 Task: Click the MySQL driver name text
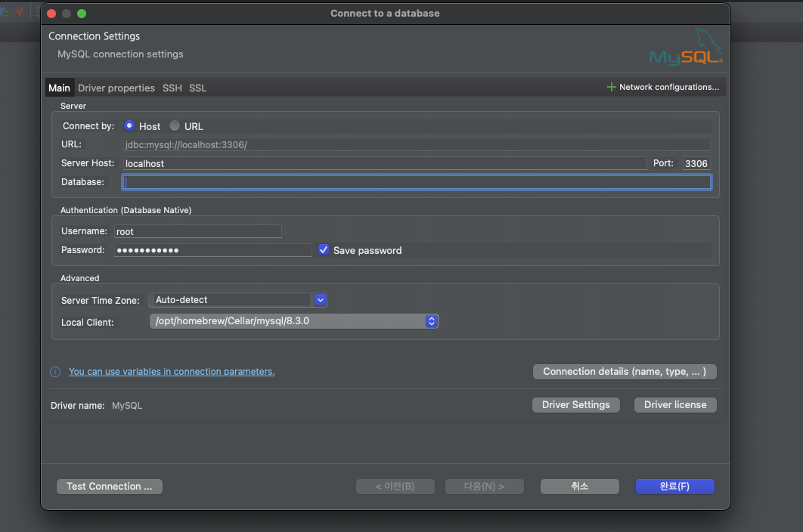(x=127, y=406)
